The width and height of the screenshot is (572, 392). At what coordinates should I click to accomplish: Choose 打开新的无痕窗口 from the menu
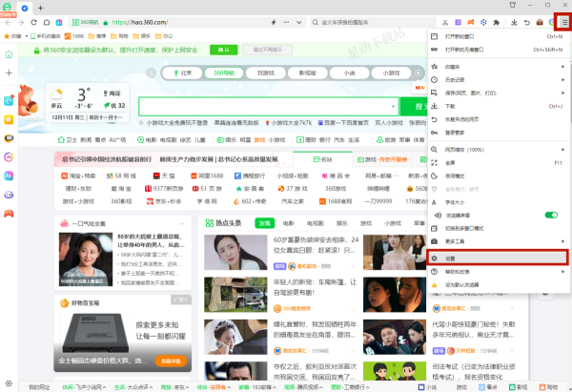click(499, 50)
